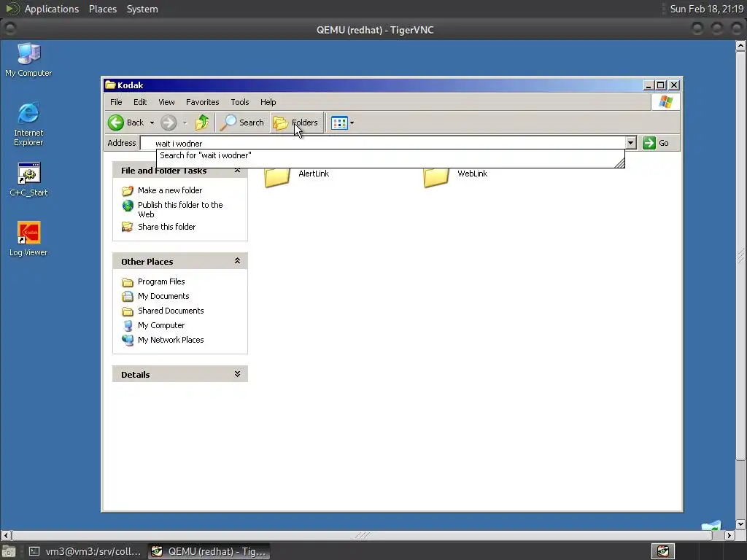Click the Kodak folder title bar icon
The width and height of the screenshot is (747, 560).
pyautogui.click(x=111, y=85)
